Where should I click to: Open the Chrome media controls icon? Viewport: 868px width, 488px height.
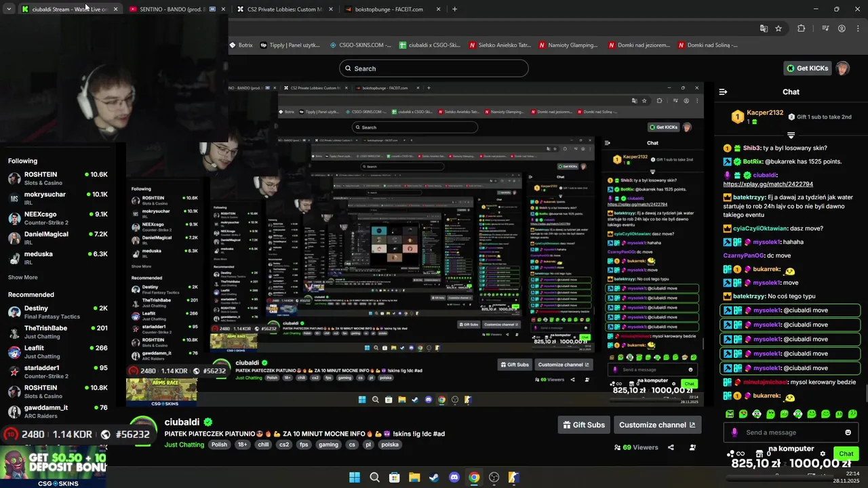click(825, 28)
